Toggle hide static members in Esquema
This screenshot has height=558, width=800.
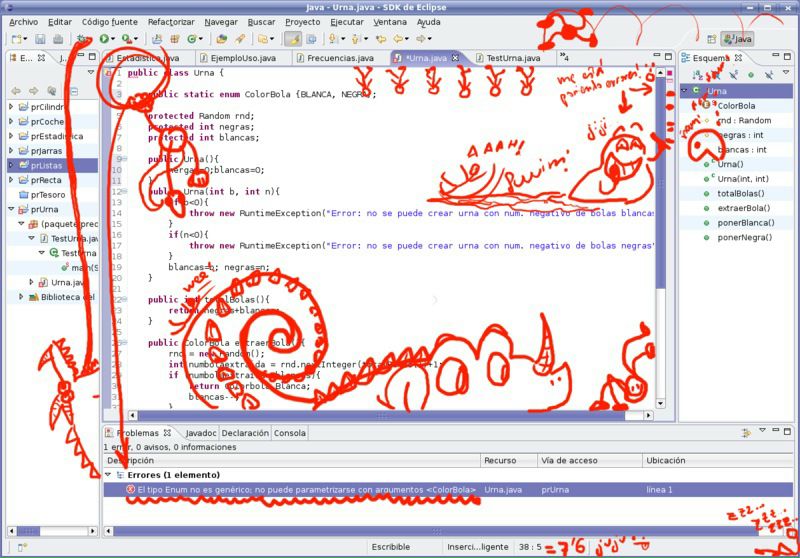734,75
